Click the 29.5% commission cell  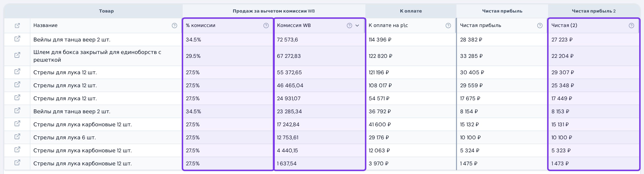193,56
